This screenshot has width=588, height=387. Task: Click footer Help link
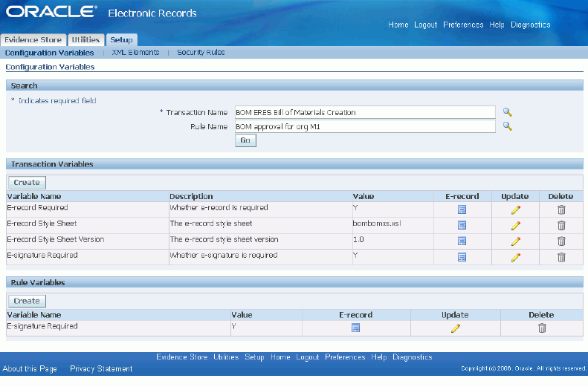tap(379, 357)
